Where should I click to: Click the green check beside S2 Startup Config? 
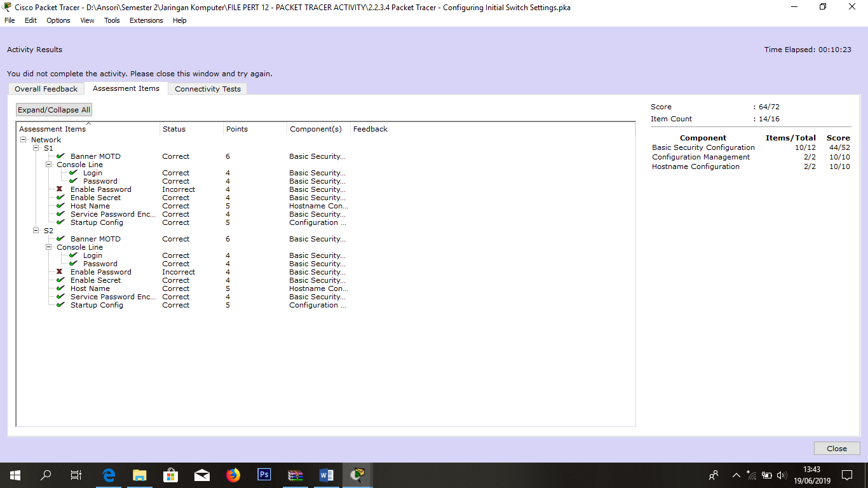coord(60,304)
